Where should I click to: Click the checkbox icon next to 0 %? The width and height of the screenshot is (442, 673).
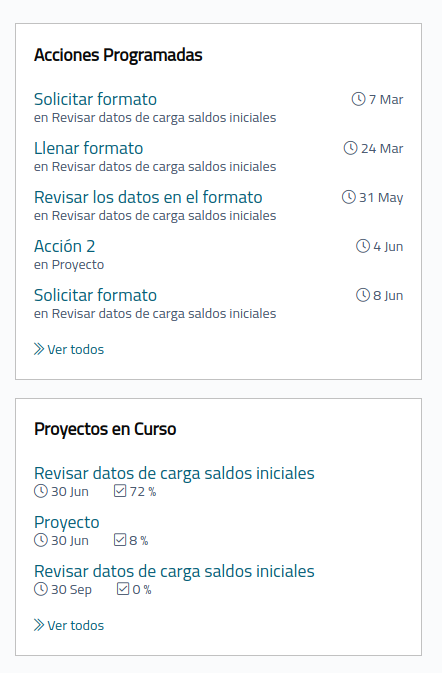(123, 588)
